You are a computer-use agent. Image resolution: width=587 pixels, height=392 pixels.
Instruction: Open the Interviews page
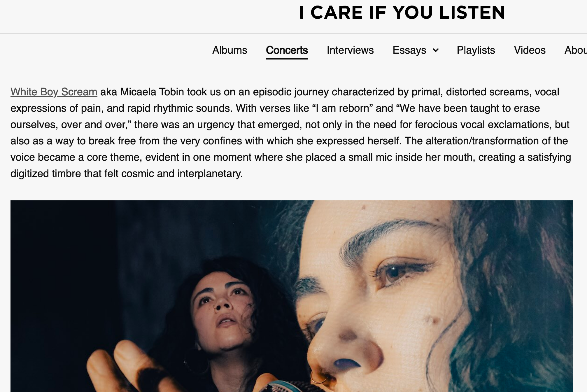pos(350,50)
